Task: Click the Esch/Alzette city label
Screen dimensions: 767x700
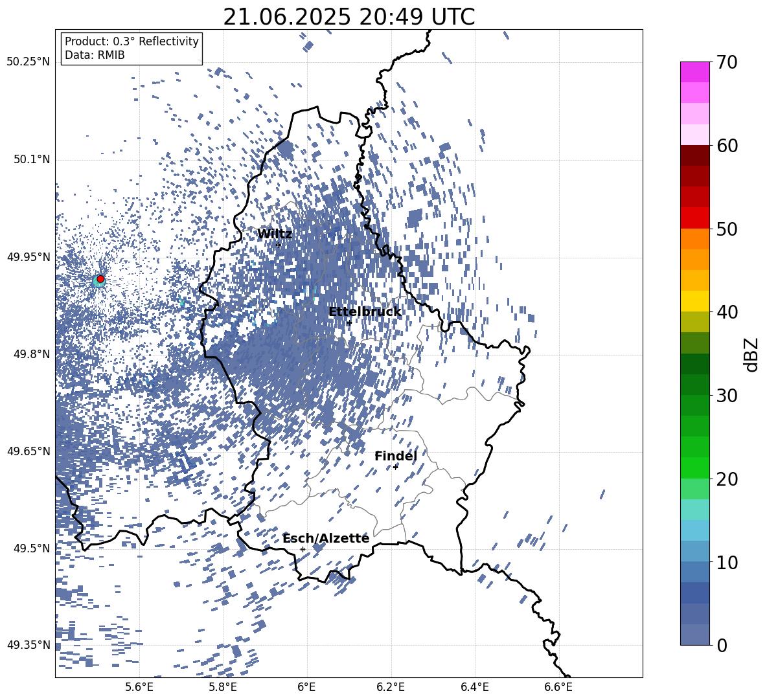Action: (x=326, y=538)
